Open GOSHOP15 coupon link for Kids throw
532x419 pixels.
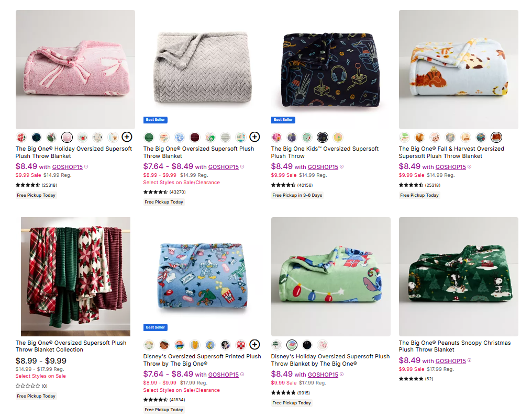(323, 167)
